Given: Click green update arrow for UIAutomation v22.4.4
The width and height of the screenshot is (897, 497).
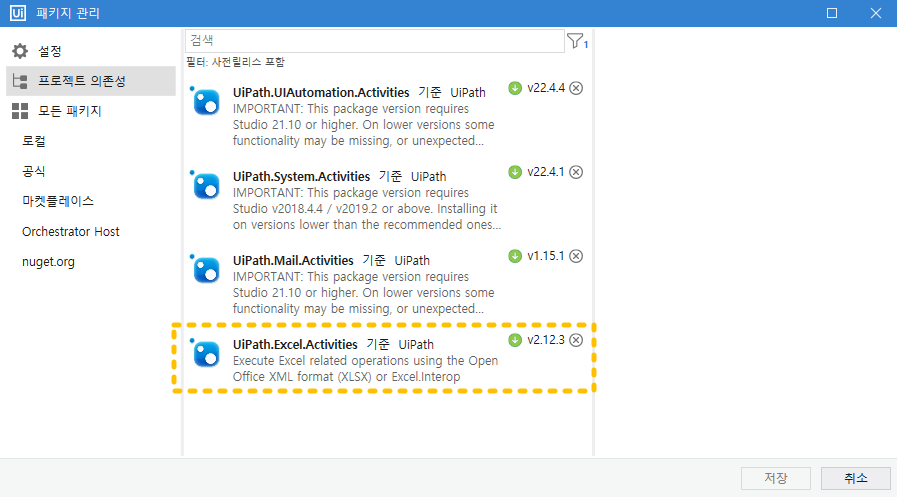Looking at the screenshot, I should coord(515,88).
